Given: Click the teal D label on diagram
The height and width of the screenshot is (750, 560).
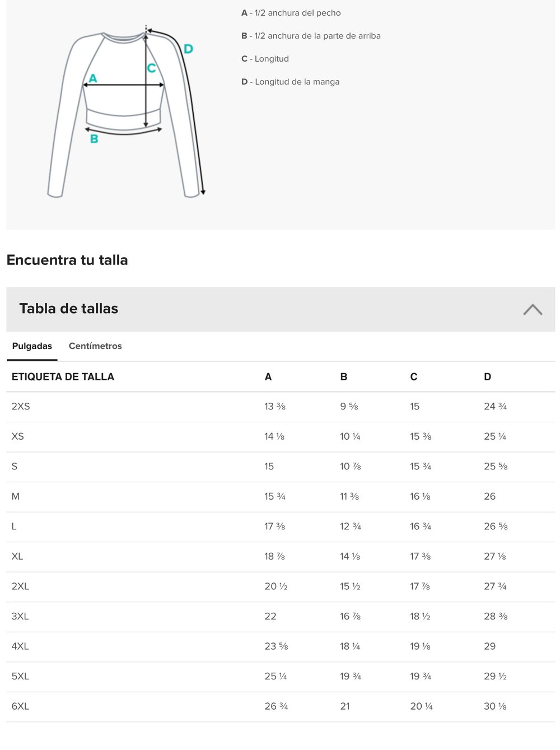Looking at the screenshot, I should [188, 49].
